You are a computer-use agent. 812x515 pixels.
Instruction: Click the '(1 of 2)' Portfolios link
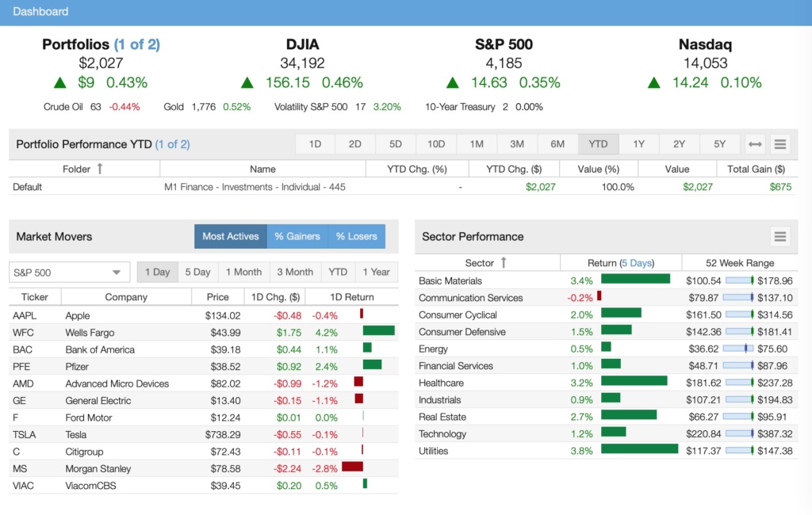tap(137, 44)
